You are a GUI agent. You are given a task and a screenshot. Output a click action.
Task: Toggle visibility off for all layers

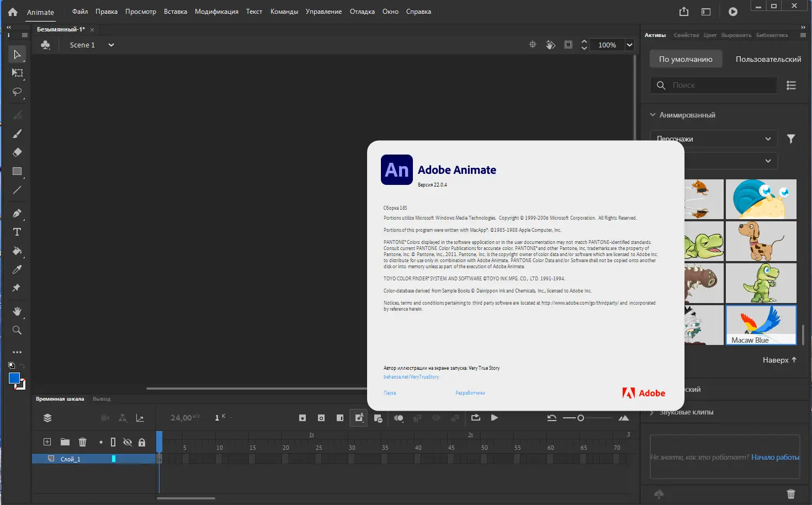pos(128,442)
